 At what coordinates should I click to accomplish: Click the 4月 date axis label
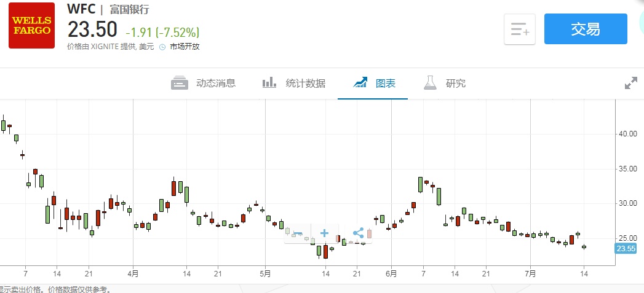tap(133, 273)
